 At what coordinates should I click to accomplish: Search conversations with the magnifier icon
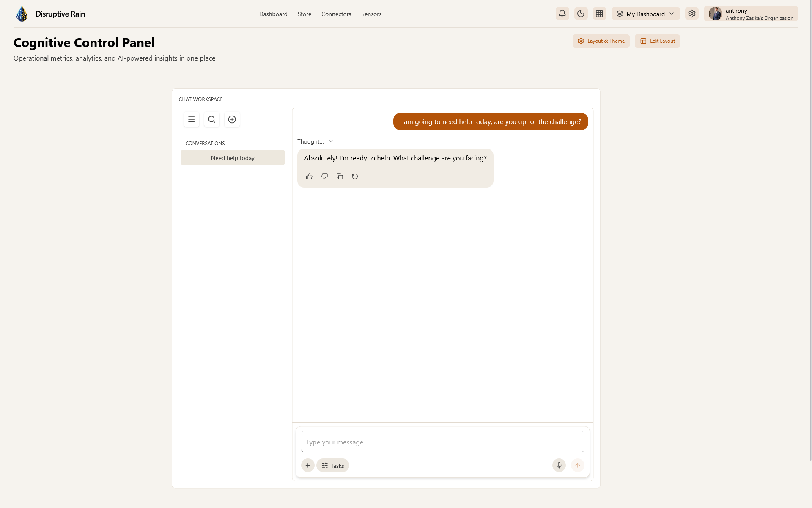click(211, 119)
